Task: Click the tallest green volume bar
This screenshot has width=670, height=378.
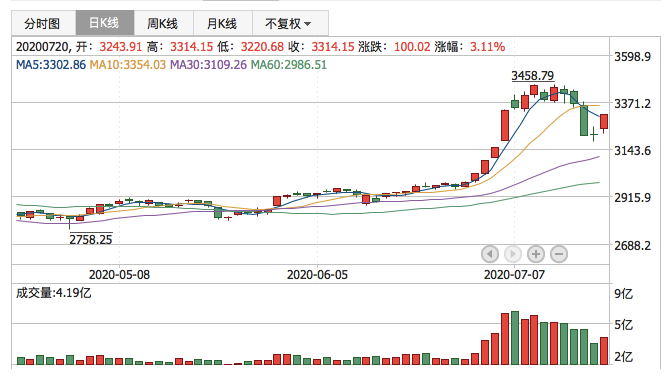Action: (x=515, y=338)
